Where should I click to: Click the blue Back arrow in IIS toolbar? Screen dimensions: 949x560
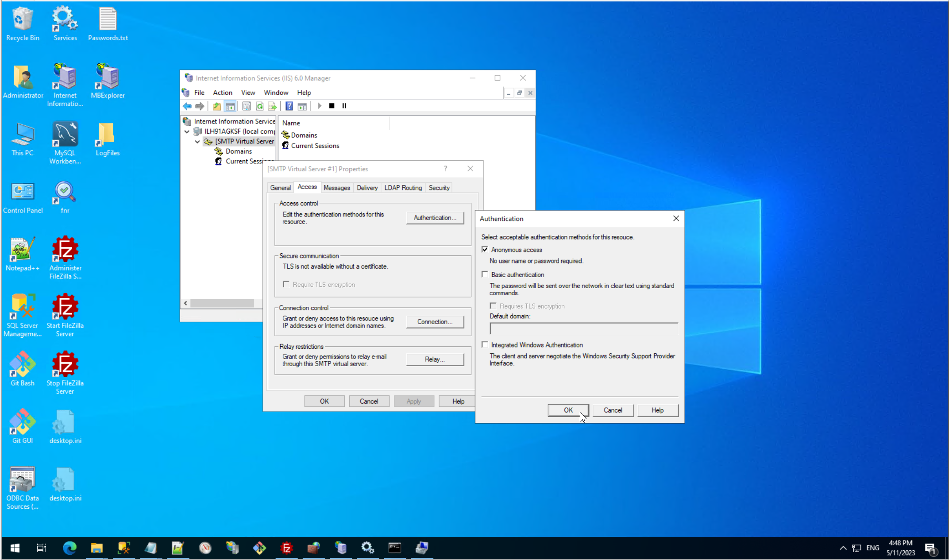click(x=187, y=106)
